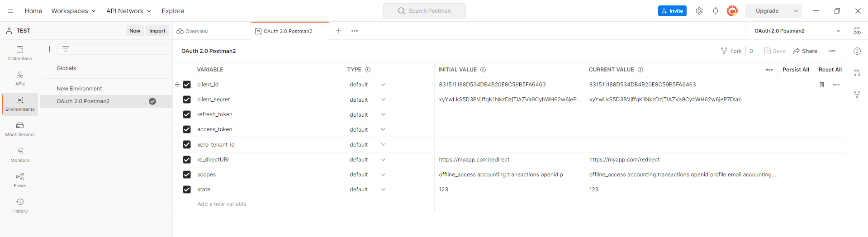The width and height of the screenshot is (868, 237).
Task: Uncheck the client_secret variable checkbox
Action: (x=187, y=100)
